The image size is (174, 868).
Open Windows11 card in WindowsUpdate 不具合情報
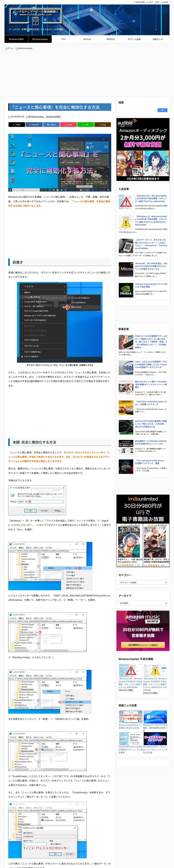coord(155,679)
